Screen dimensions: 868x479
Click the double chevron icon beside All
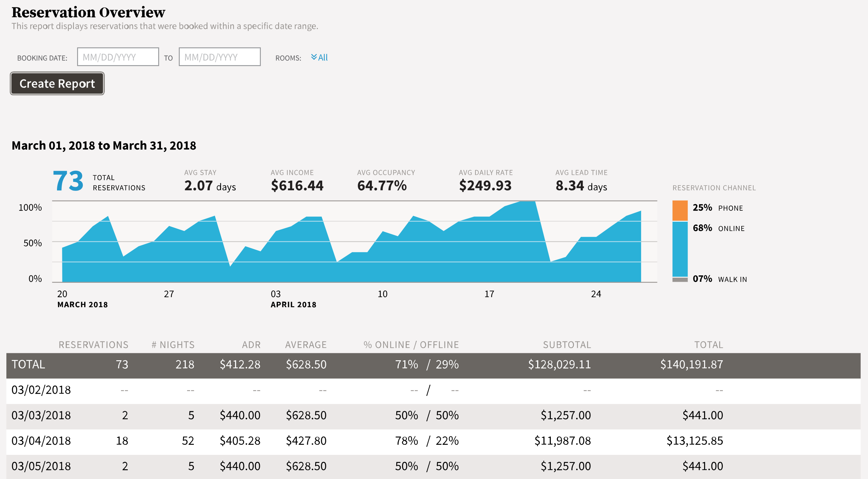point(314,57)
